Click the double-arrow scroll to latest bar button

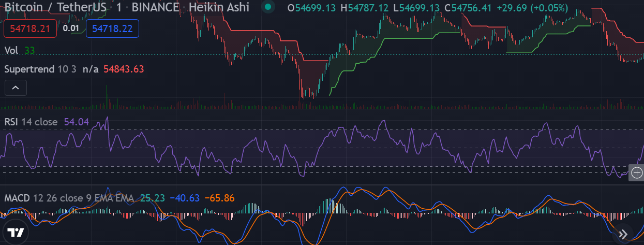[x=623, y=234]
